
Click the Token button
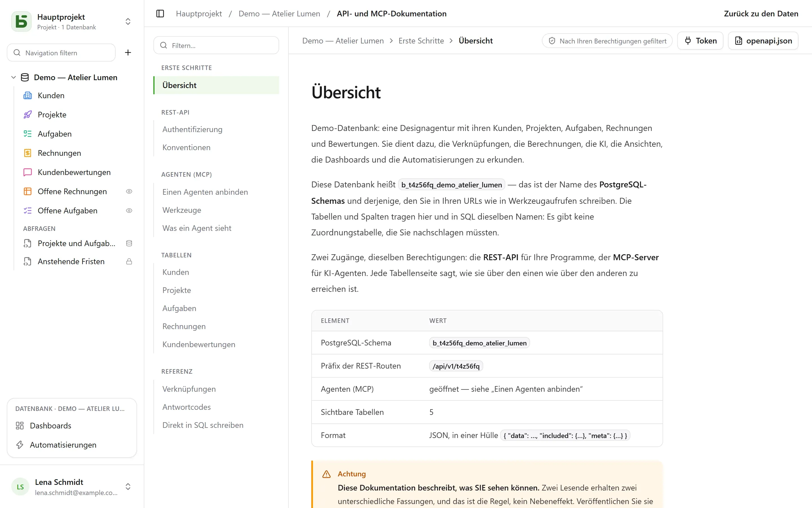(x=700, y=41)
